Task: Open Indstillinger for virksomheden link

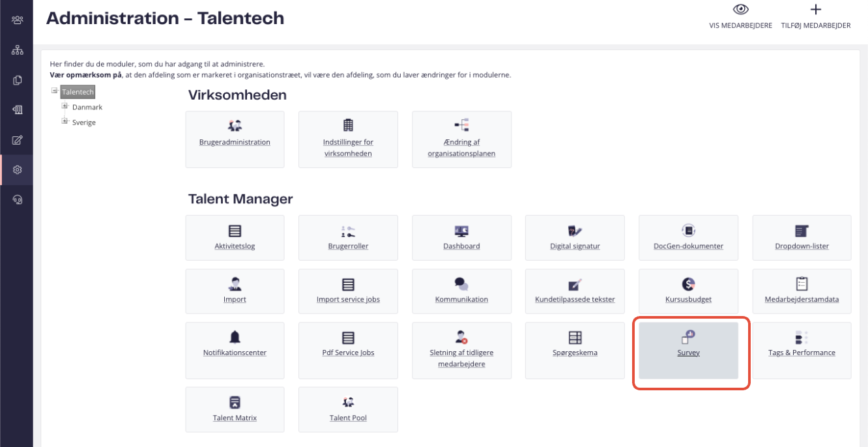Action: [348, 148]
